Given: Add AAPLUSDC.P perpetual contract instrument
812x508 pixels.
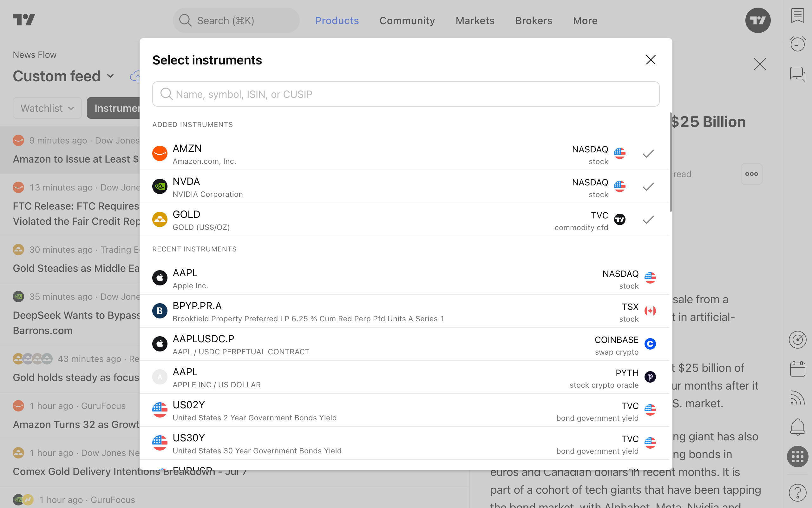Looking at the screenshot, I should pos(404,344).
